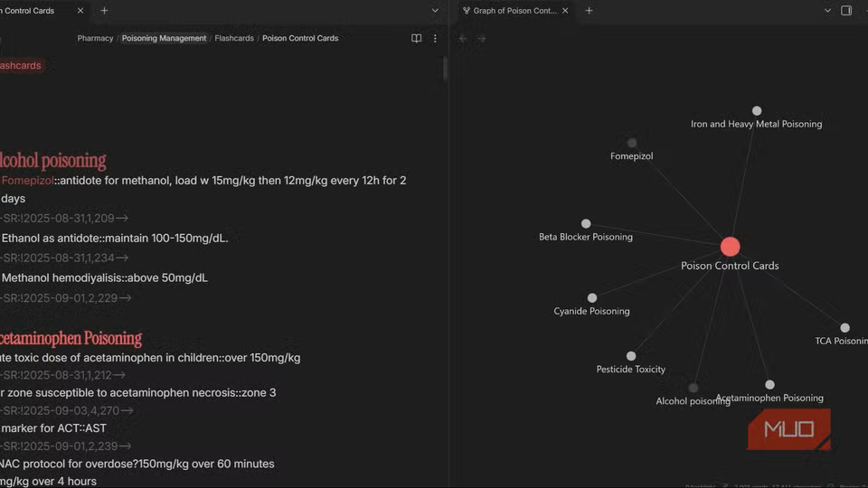Viewport: 868px width, 488px height.
Task: Open the note's more options menu
Action: click(x=435, y=39)
